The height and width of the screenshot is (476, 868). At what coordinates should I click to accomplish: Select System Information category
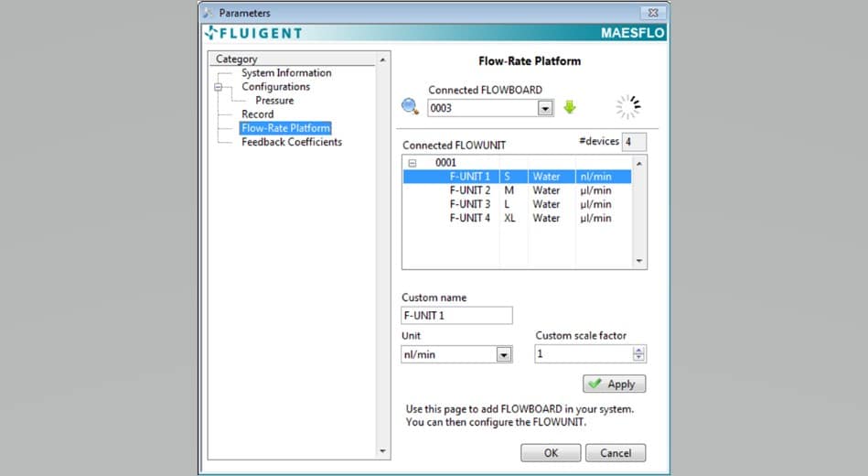(x=286, y=72)
